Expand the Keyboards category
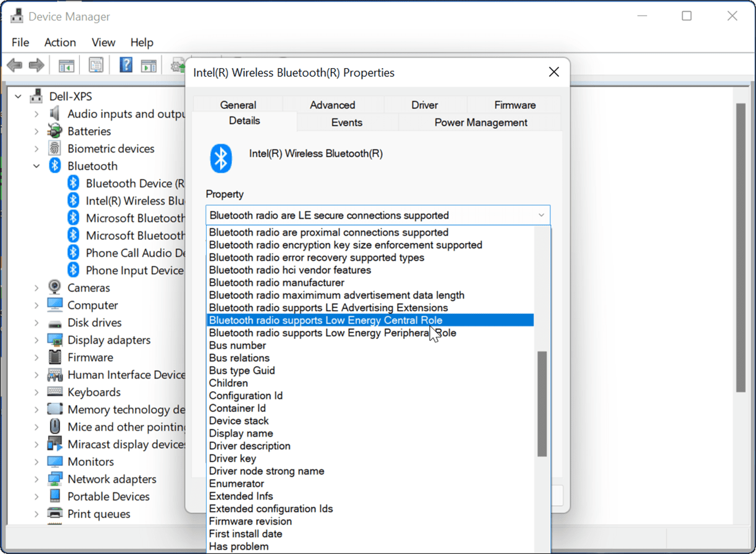 point(36,392)
